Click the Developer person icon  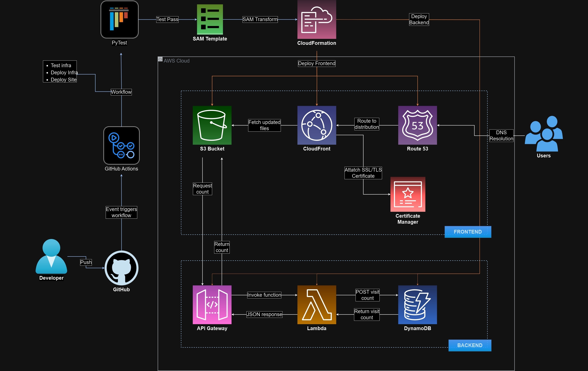pyautogui.click(x=51, y=256)
